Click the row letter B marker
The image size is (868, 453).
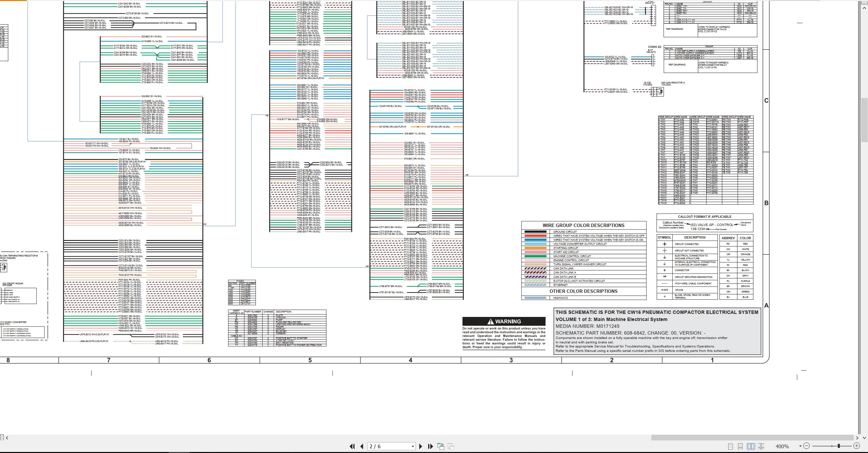pos(766,203)
